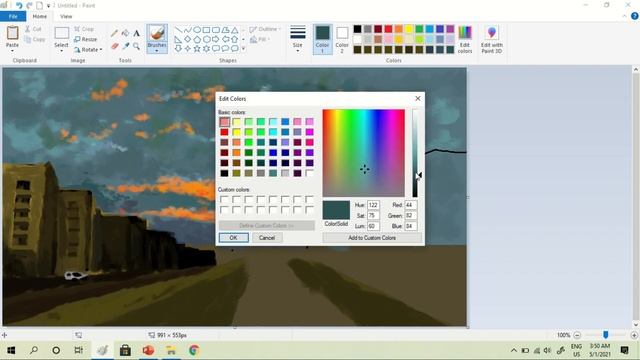Screen dimensions: 640x360
Task: Open Edit with Paint 3D
Action: pos(491,39)
